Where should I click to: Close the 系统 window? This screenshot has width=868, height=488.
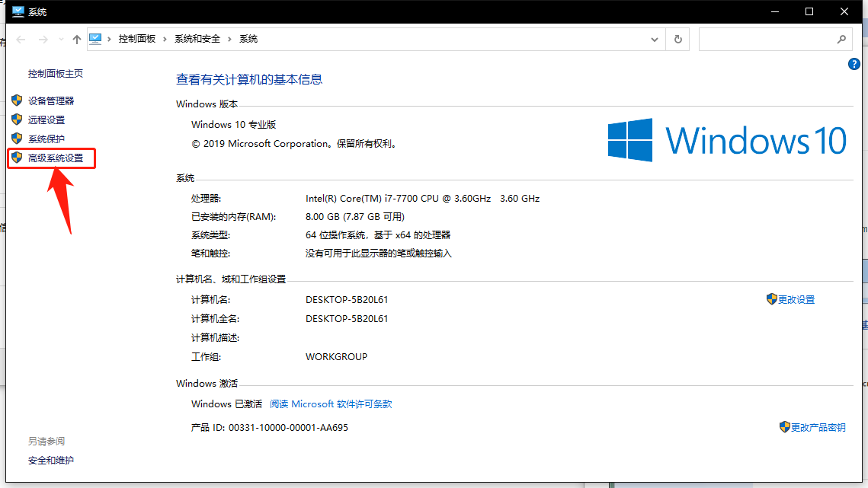[x=844, y=11]
